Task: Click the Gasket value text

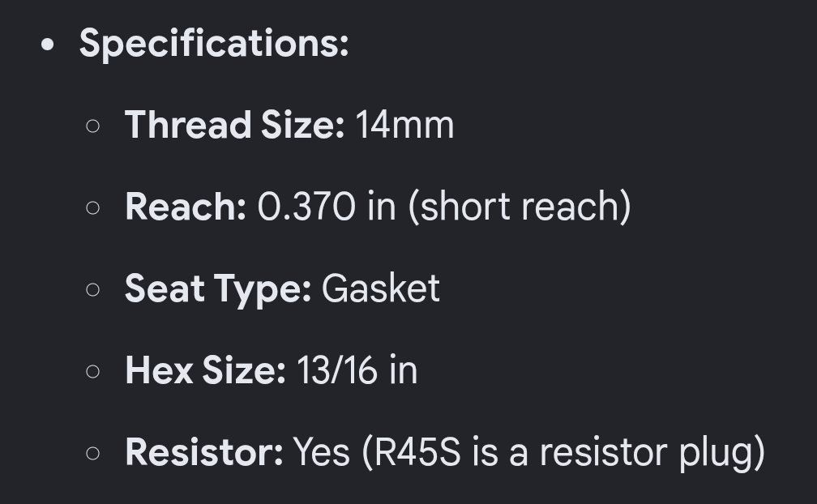Action: [381, 288]
